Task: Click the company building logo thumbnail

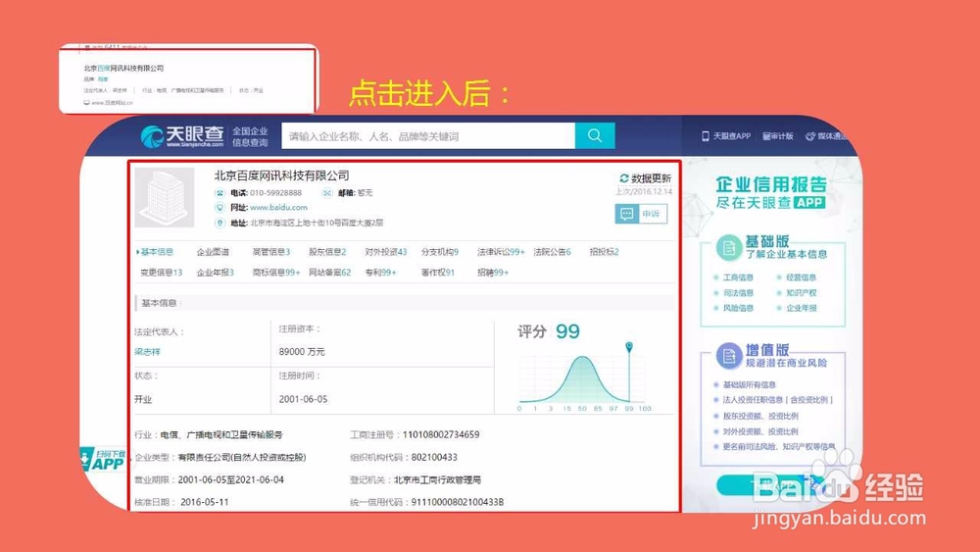Action: [165, 197]
